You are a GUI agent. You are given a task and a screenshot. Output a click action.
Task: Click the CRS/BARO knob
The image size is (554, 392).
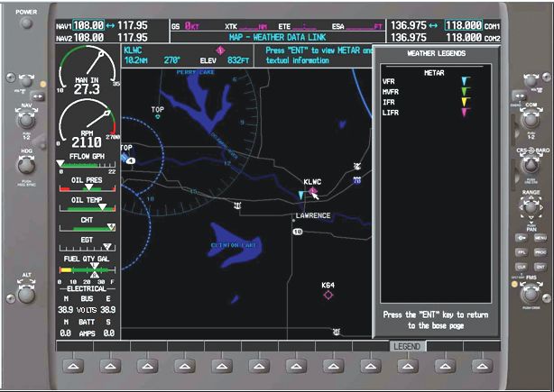click(531, 165)
